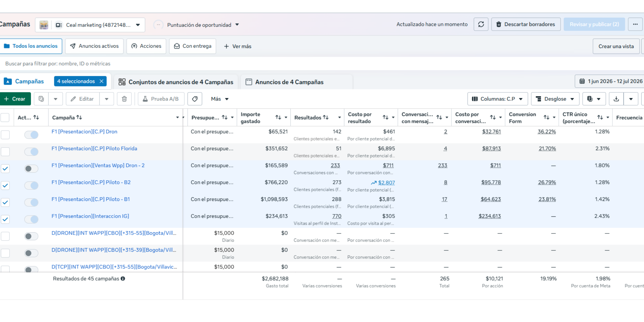This screenshot has width=644, height=322.
Task: Open the Desglose dropdown
Action: (x=555, y=99)
